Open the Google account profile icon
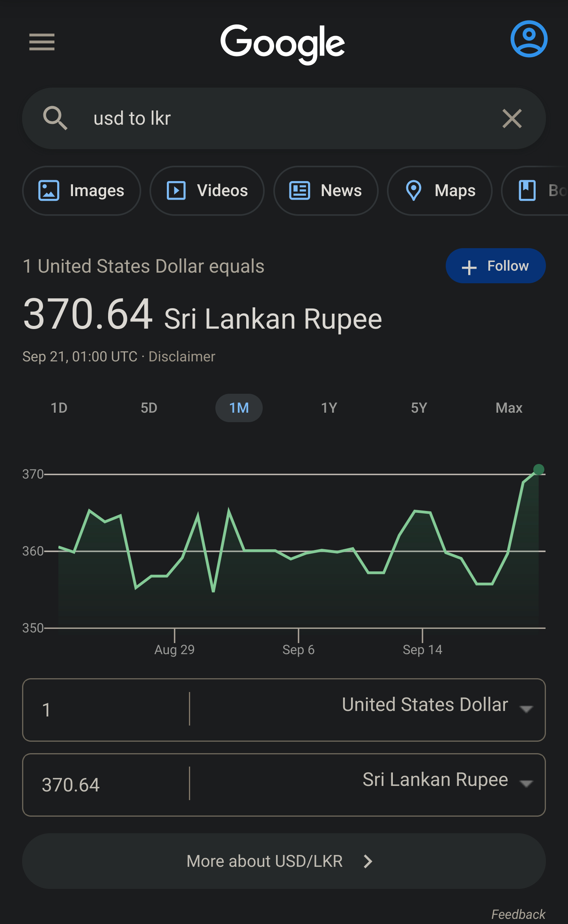568x924 pixels. 529,39
